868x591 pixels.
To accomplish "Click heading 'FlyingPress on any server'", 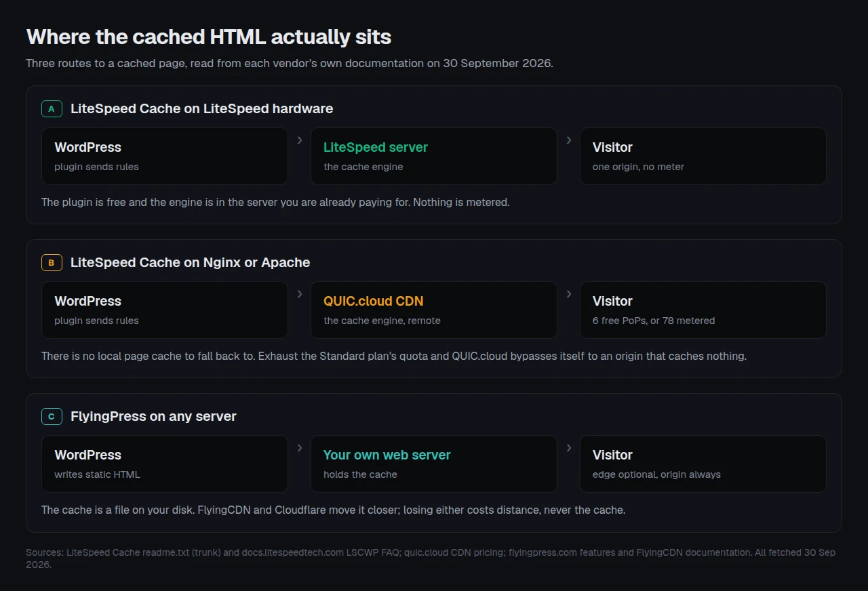I will (153, 416).
